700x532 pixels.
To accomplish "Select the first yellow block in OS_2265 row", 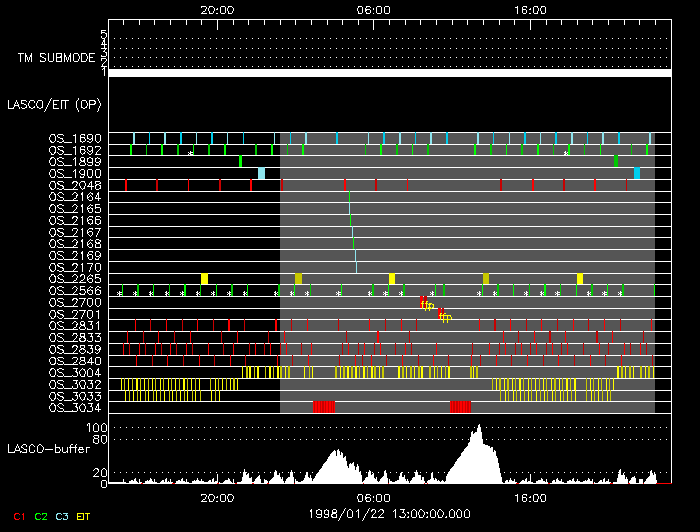I will (x=204, y=278).
